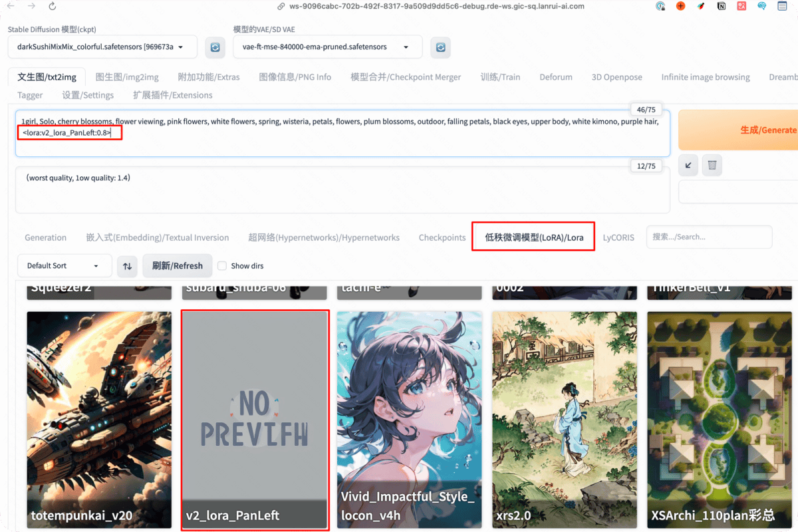The image size is (798, 532).
Task: Focus the LoRA search box
Action: click(709, 237)
